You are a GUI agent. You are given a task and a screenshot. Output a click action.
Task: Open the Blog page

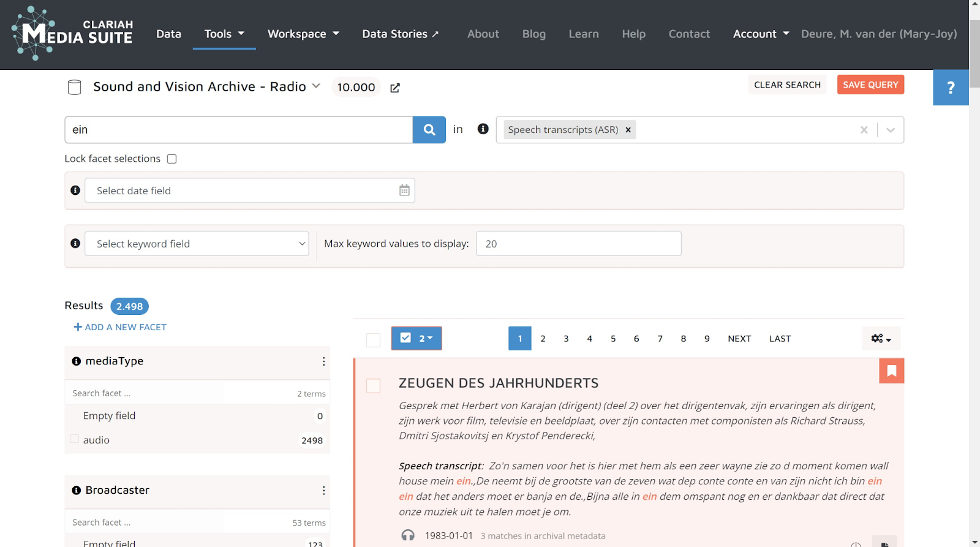pyautogui.click(x=534, y=34)
